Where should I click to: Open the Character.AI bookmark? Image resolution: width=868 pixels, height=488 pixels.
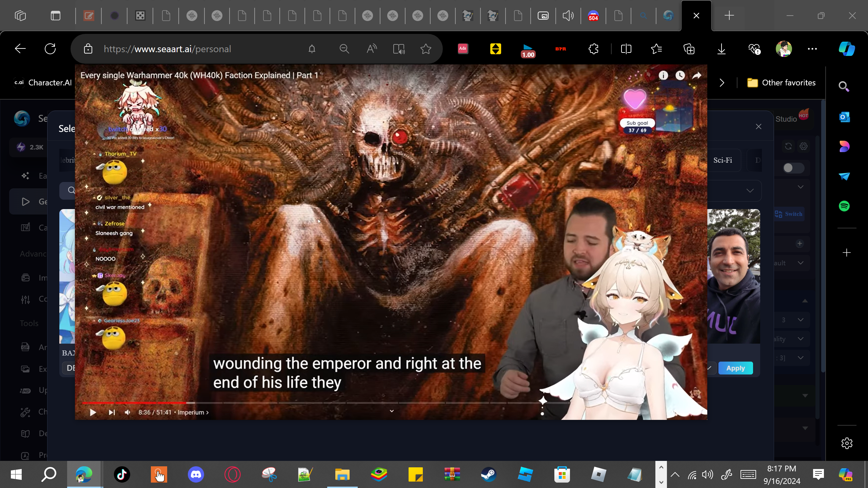(43, 83)
